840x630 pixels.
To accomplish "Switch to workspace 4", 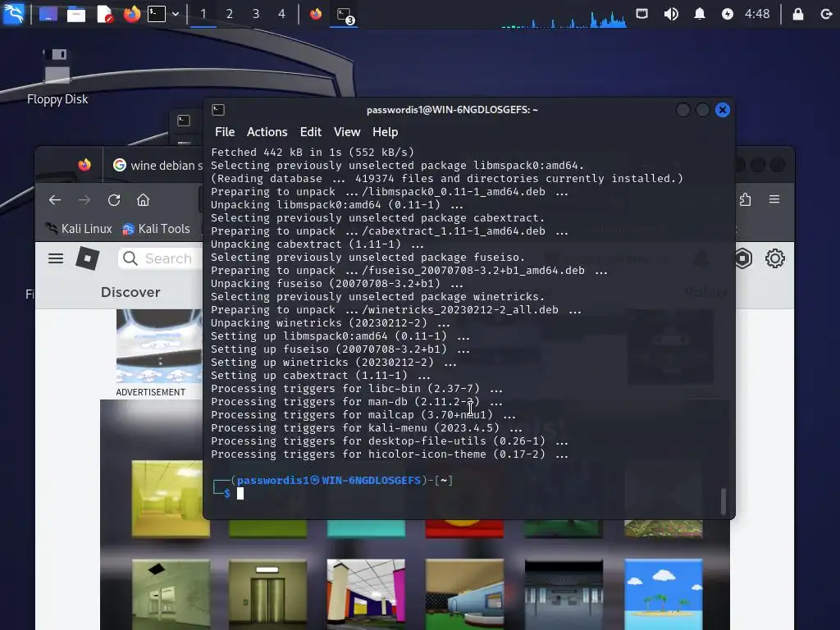I will tap(282, 14).
